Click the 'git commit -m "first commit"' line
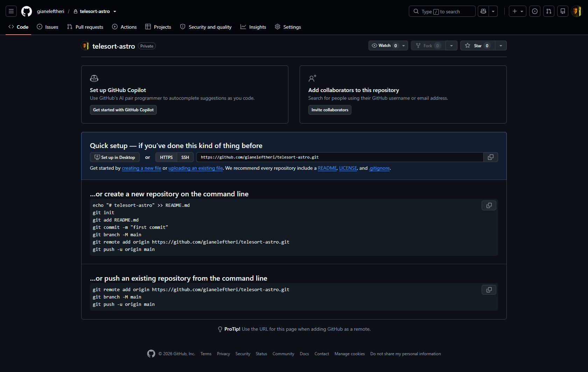 (x=130, y=227)
